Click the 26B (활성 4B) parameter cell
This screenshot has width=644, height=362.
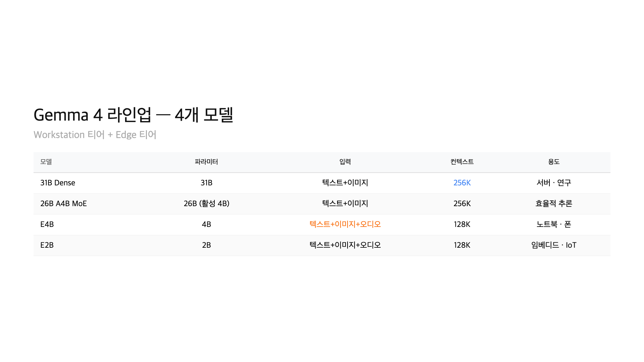(x=206, y=203)
